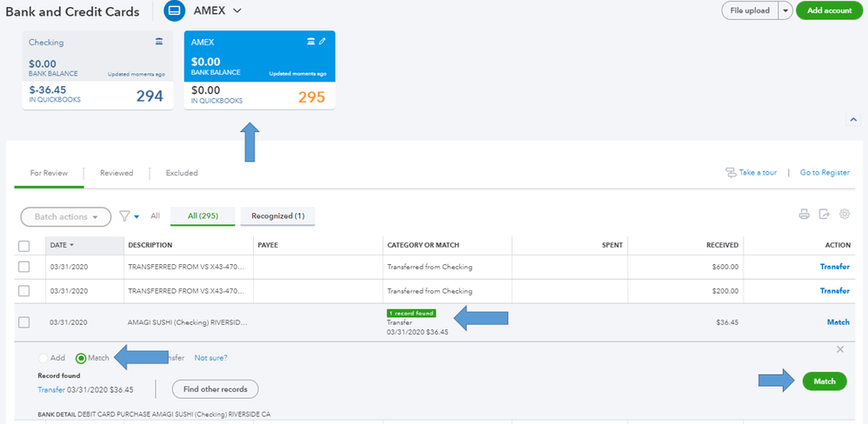868x424 pixels.
Task: Check the AMAGI SUSHI row checkbox
Action: tap(23, 322)
